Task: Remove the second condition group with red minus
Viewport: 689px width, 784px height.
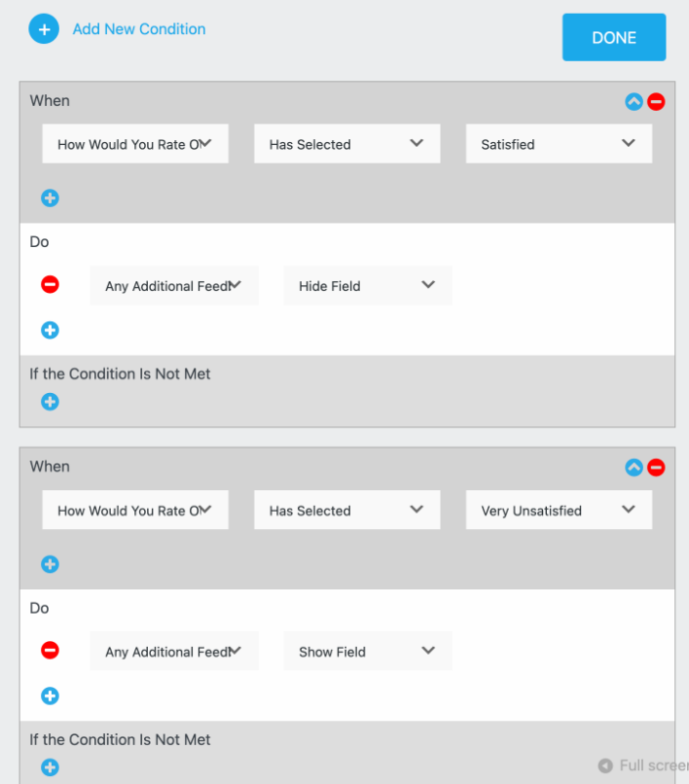Action: point(656,467)
